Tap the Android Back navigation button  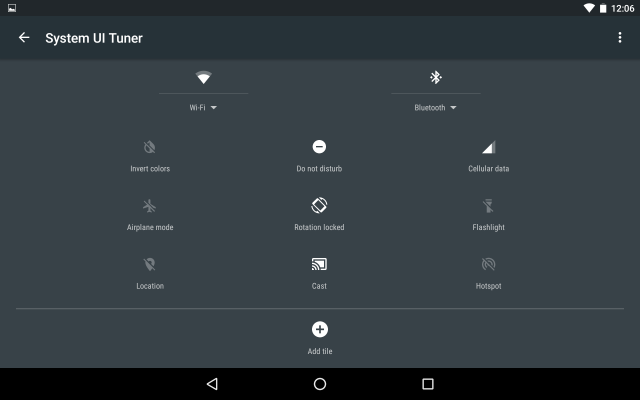212,384
